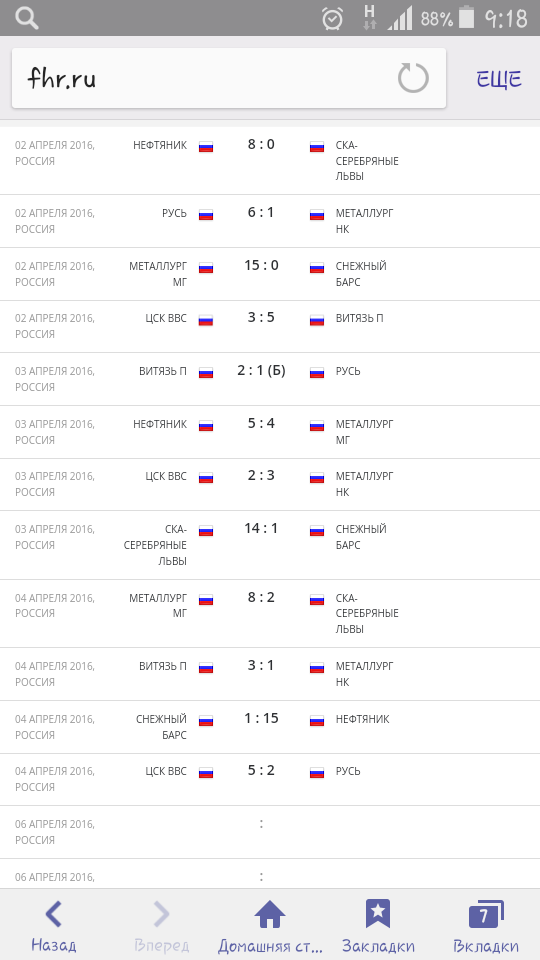Select Нефтяник team in 5:4 match

tap(160, 424)
